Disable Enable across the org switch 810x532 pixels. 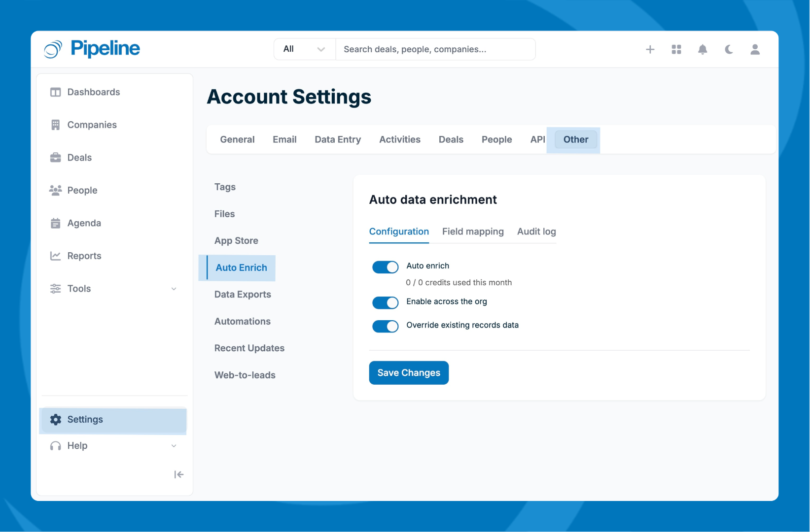point(385,302)
